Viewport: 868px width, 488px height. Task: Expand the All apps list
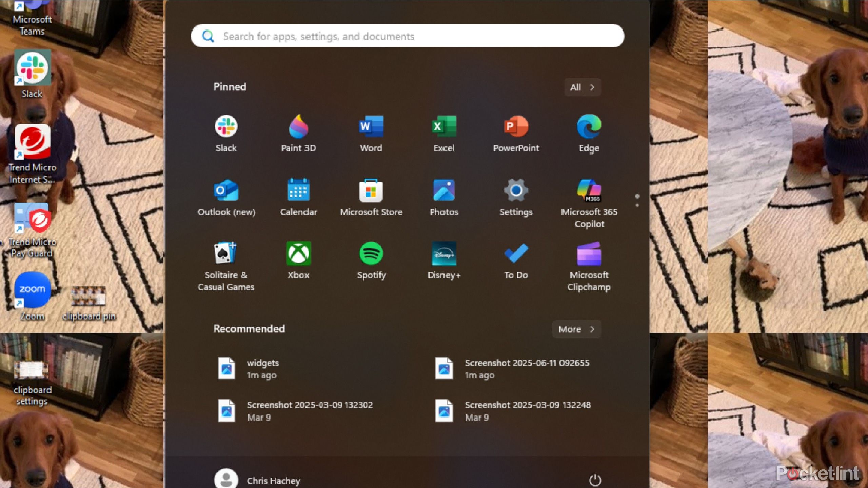(x=583, y=87)
